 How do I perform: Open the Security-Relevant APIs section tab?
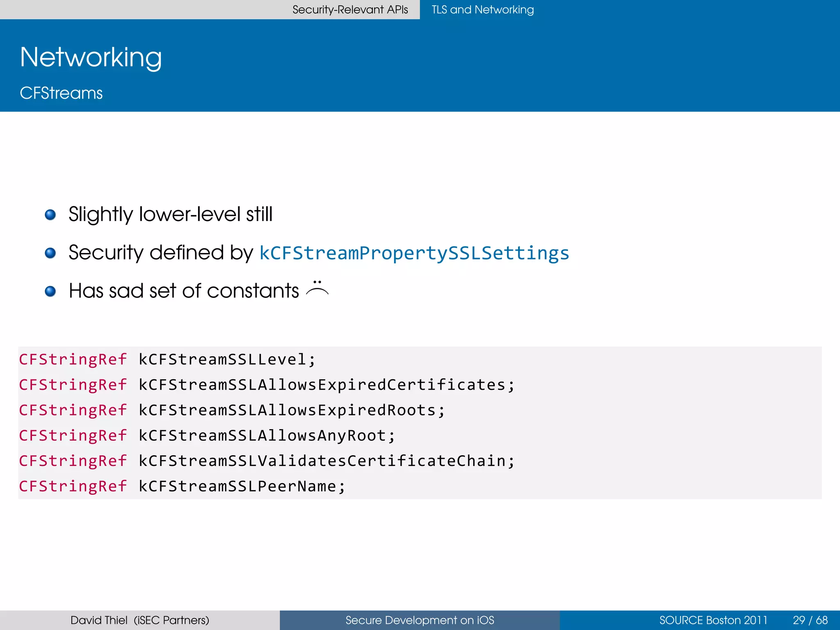pyautogui.click(x=350, y=9)
